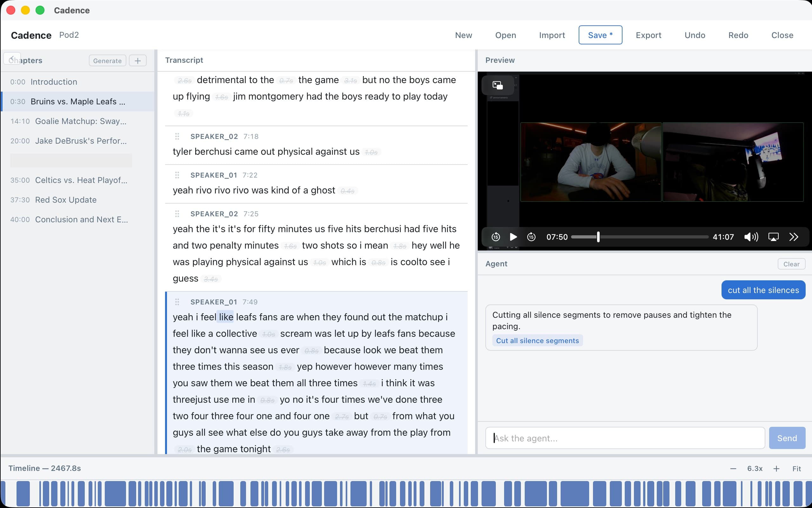The height and width of the screenshot is (508, 812).
Task: Mute the preview volume
Action: 751,237
